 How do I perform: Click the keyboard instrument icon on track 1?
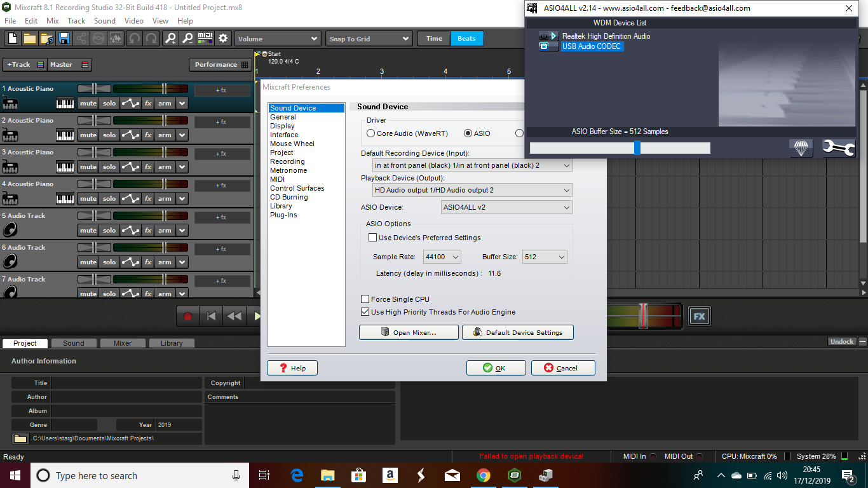tap(10, 104)
